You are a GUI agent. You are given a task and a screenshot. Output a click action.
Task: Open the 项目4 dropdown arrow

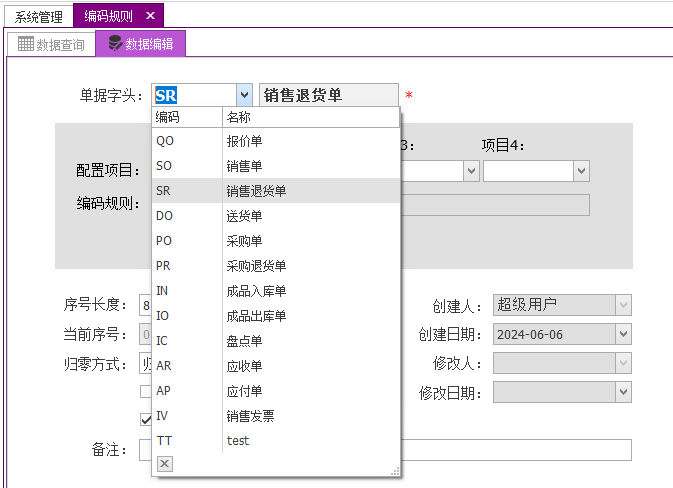pos(582,171)
